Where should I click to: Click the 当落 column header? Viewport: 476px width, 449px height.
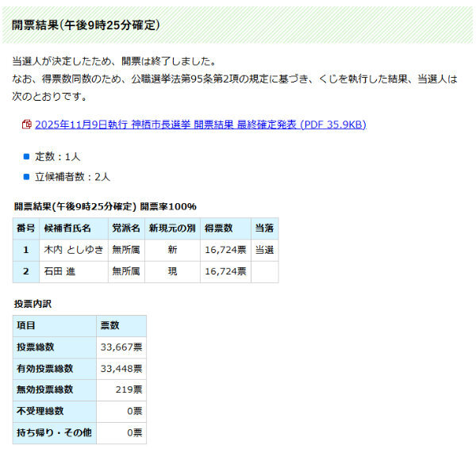265,228
